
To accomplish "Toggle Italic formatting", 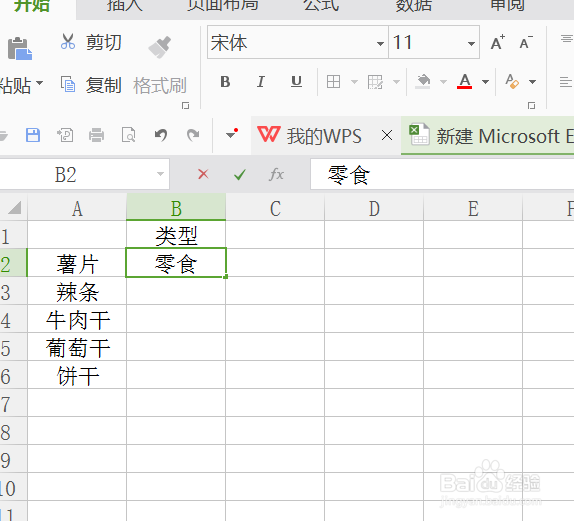I will pos(261,82).
